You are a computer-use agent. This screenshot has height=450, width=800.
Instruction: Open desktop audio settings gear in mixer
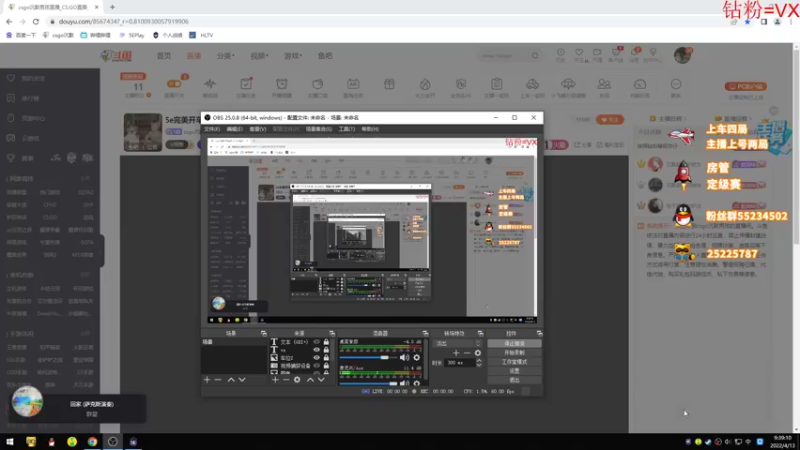coord(416,358)
